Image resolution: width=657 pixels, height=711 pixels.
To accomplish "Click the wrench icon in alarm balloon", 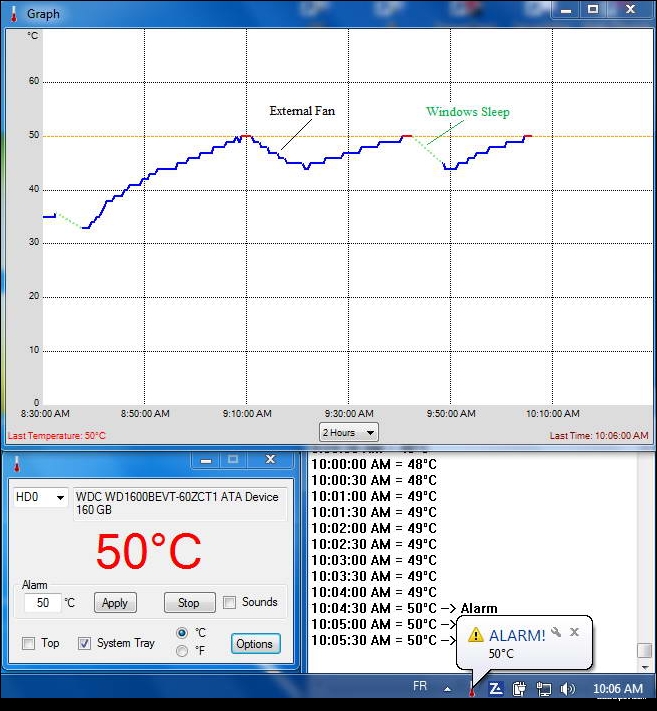I will click(556, 632).
